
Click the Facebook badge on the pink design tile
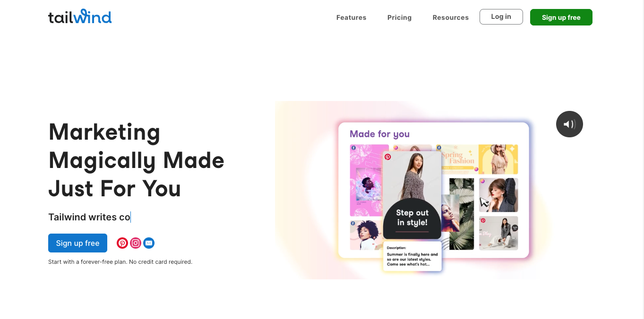coord(353,148)
